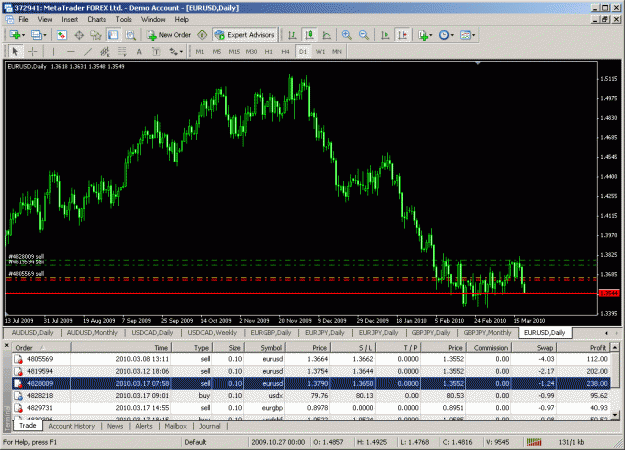Open MetaEditor via yellow diamond icon

coord(202,35)
